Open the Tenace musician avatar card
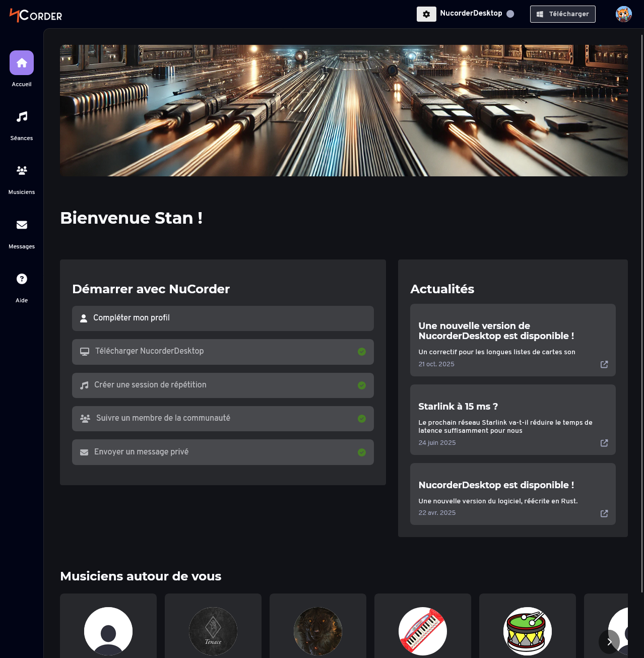This screenshot has height=658, width=644. click(x=213, y=626)
